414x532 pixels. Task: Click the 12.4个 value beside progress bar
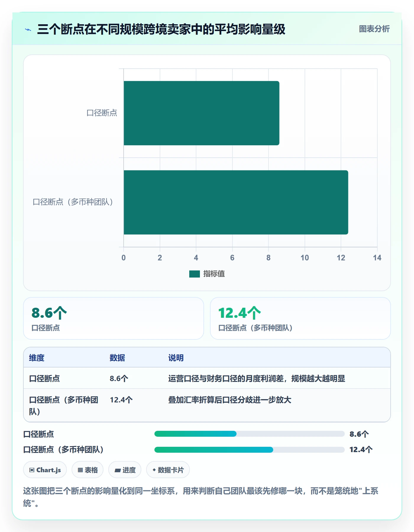pyautogui.click(x=361, y=450)
